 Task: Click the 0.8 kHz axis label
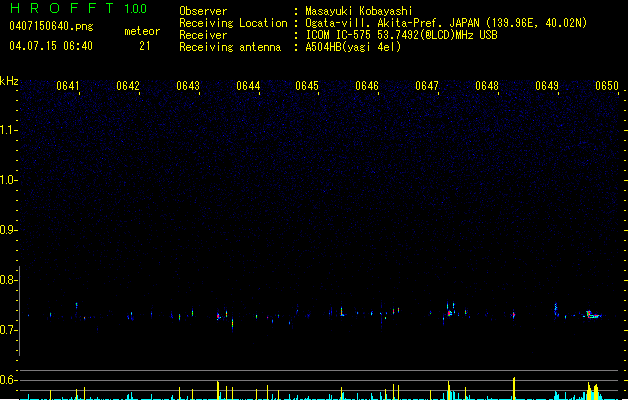[8, 280]
